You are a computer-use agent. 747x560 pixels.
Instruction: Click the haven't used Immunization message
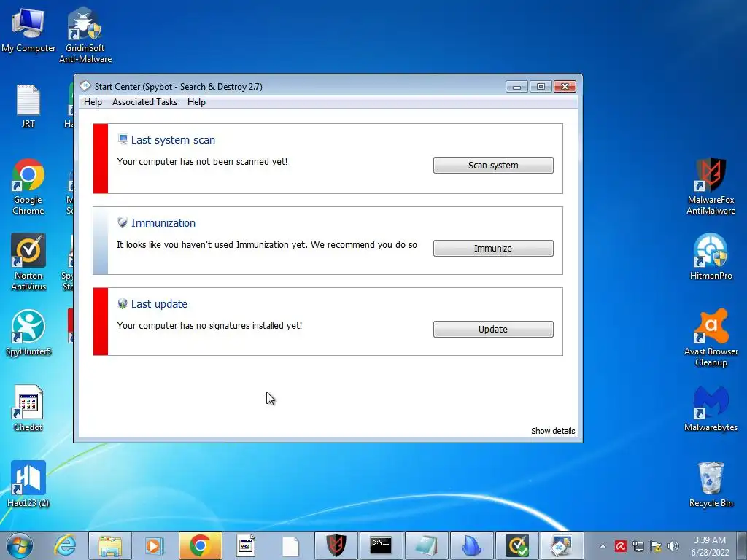click(x=267, y=245)
